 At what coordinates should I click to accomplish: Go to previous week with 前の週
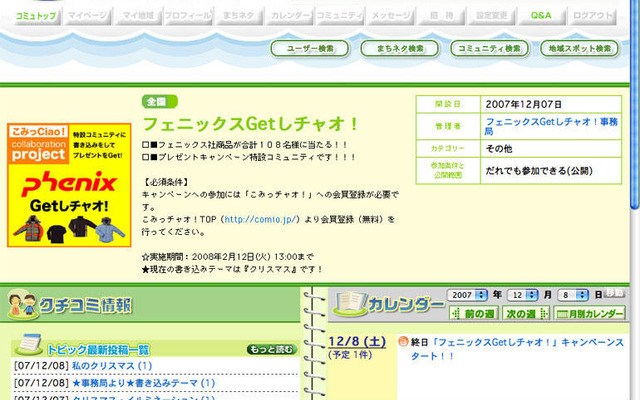pyautogui.click(x=474, y=313)
